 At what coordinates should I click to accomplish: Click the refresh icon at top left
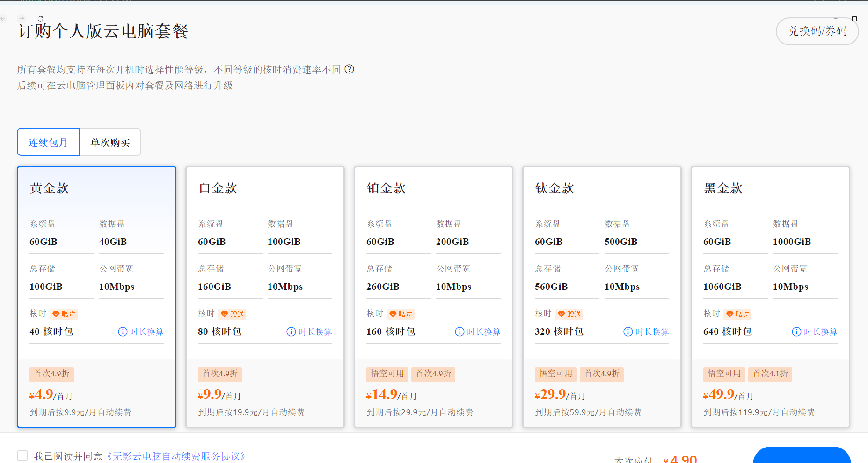(x=40, y=19)
